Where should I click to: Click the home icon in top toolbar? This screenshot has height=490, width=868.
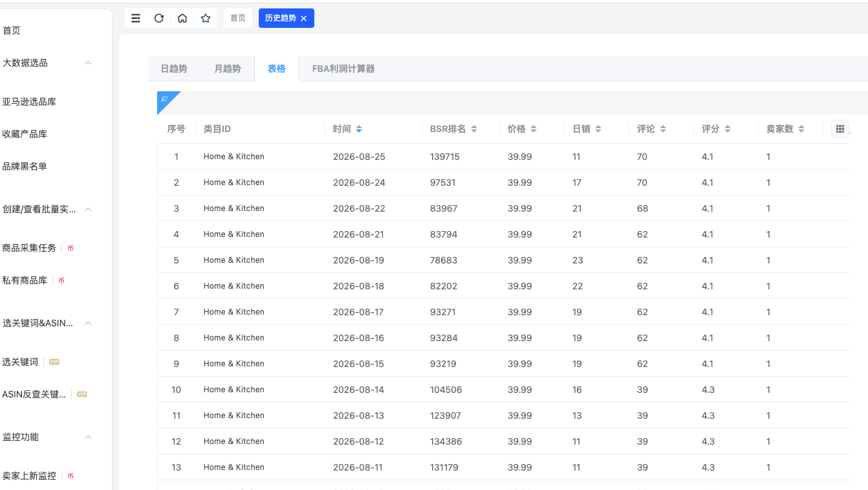182,18
